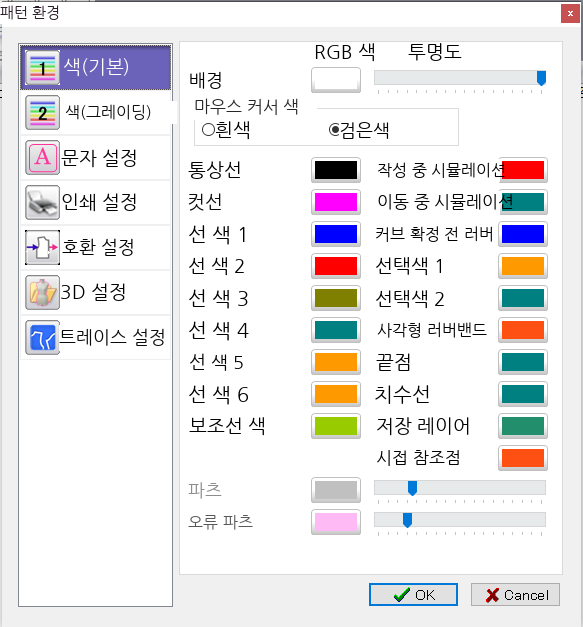Open the 색(그레이딩) category icon
Image resolution: width=583 pixels, height=627 pixels.
click(x=42, y=112)
